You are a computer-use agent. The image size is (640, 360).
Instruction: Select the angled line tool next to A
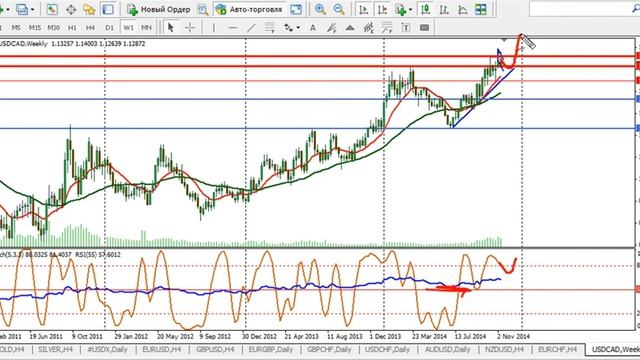331,28
